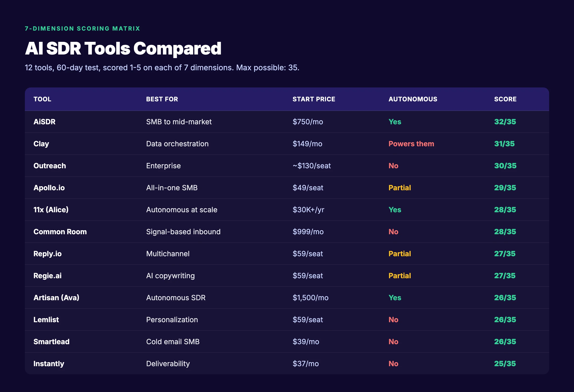Click the $37/mo price

pyautogui.click(x=306, y=364)
